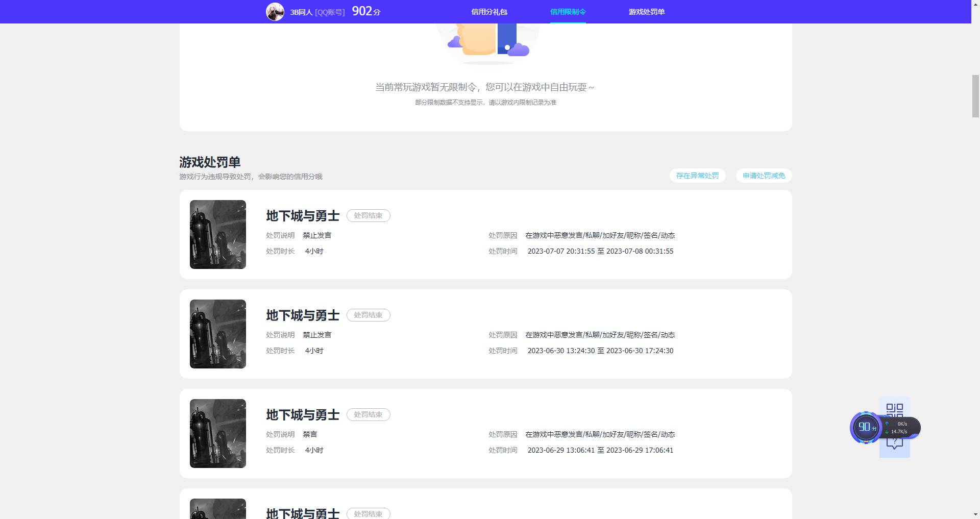
Task: Click the green download speed arrow icon
Action: (886, 431)
